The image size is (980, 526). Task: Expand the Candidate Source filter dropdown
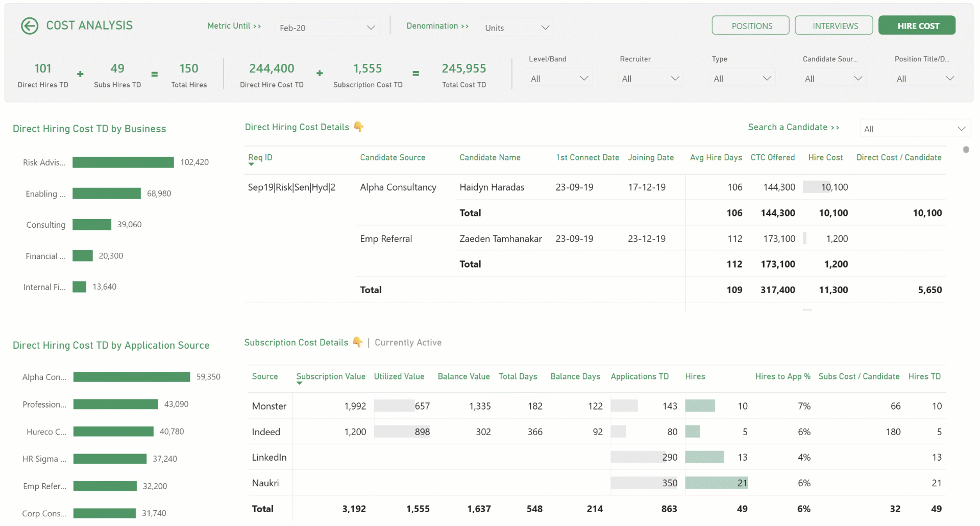[834, 78]
